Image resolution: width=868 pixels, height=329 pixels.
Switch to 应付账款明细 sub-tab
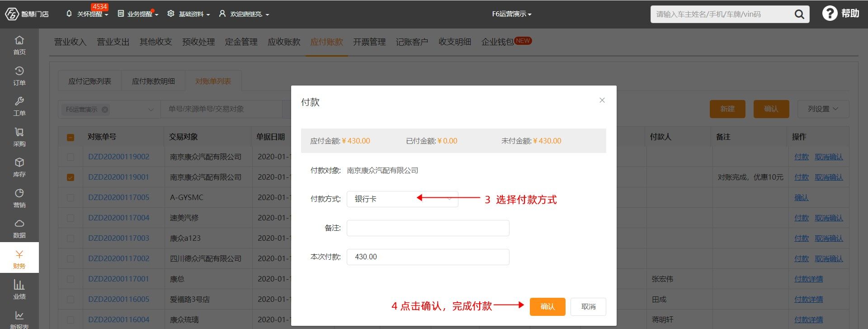pyautogui.click(x=153, y=81)
